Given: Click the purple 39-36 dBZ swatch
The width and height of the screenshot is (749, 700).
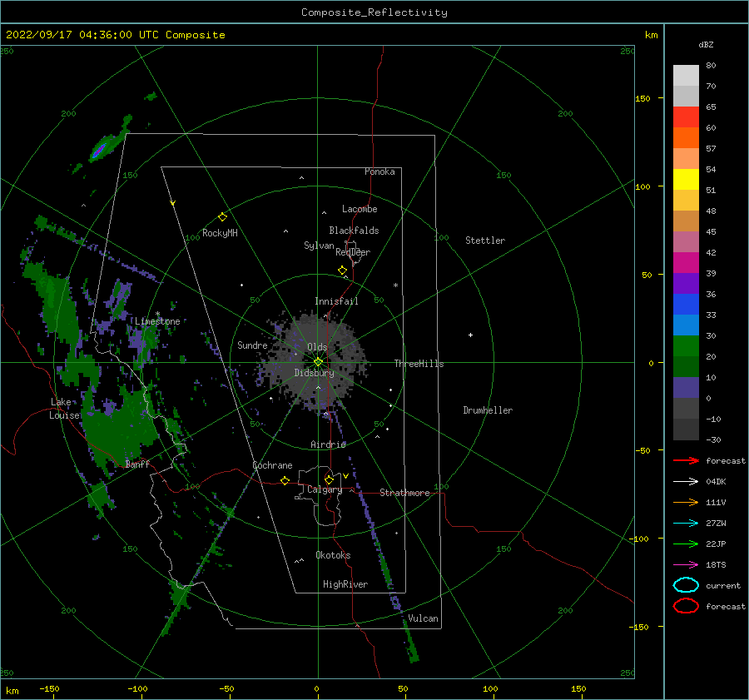Looking at the screenshot, I should [686, 283].
